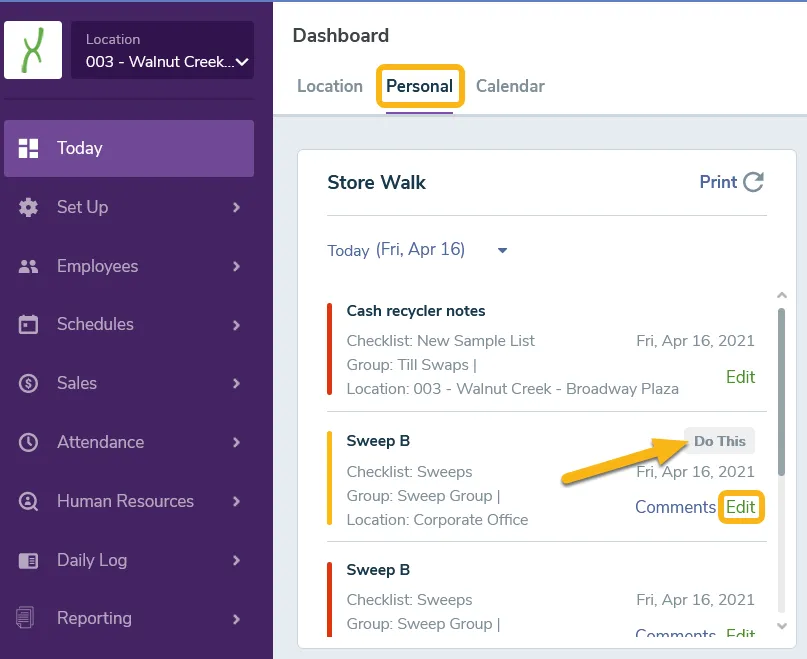Click the Cash recycler notes title
The height and width of the screenshot is (659, 807).
pyautogui.click(x=416, y=311)
